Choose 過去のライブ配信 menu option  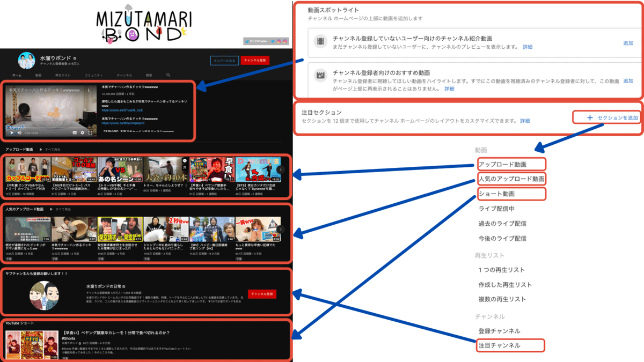pyautogui.click(x=502, y=224)
